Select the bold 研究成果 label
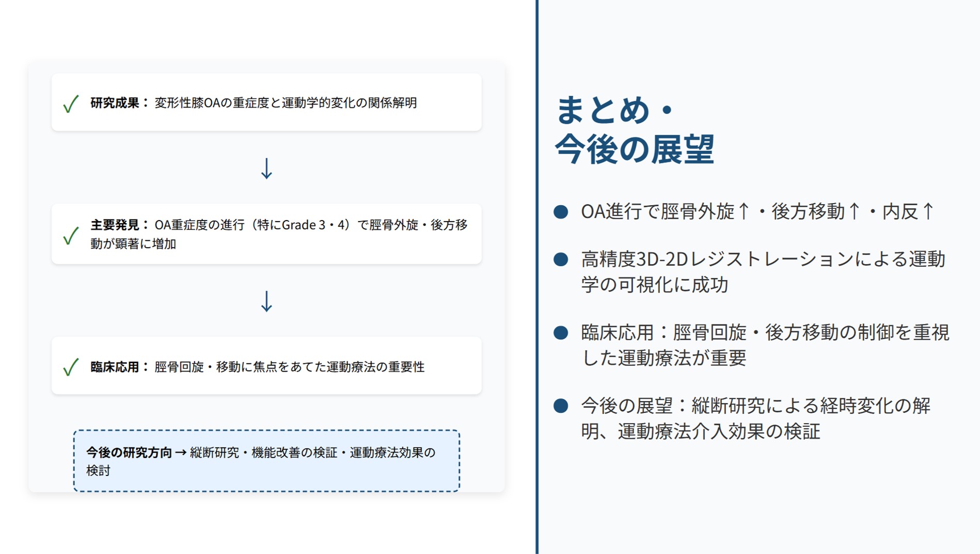The width and height of the screenshot is (980, 554). 115,103
